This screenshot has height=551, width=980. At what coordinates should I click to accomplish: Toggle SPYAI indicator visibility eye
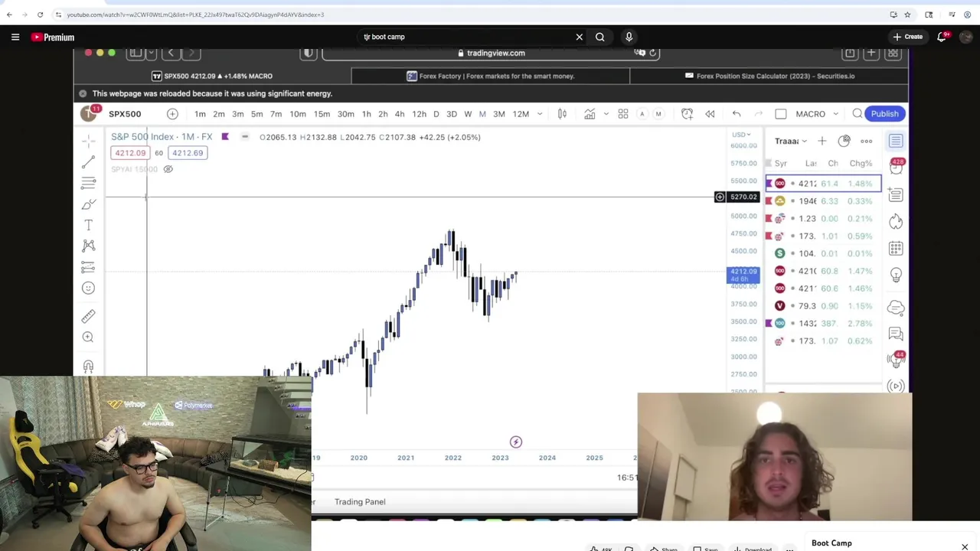pos(168,169)
